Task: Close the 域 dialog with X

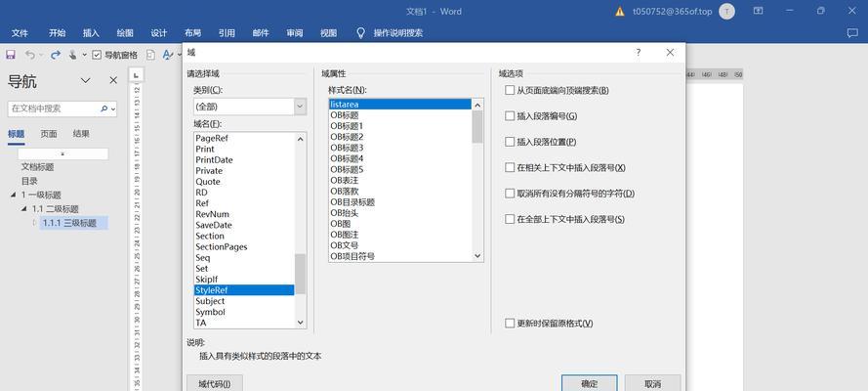Action: click(x=671, y=53)
